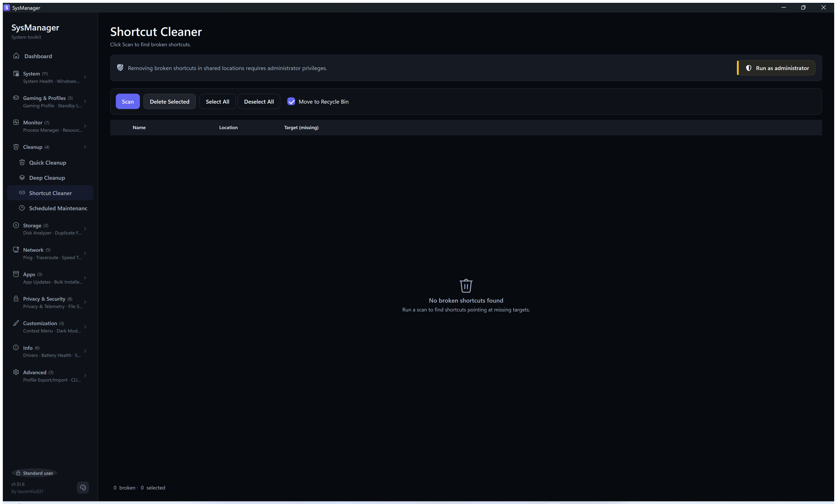This screenshot has height=504, width=837.
Task: Restore down the SysManager window
Action: click(803, 8)
